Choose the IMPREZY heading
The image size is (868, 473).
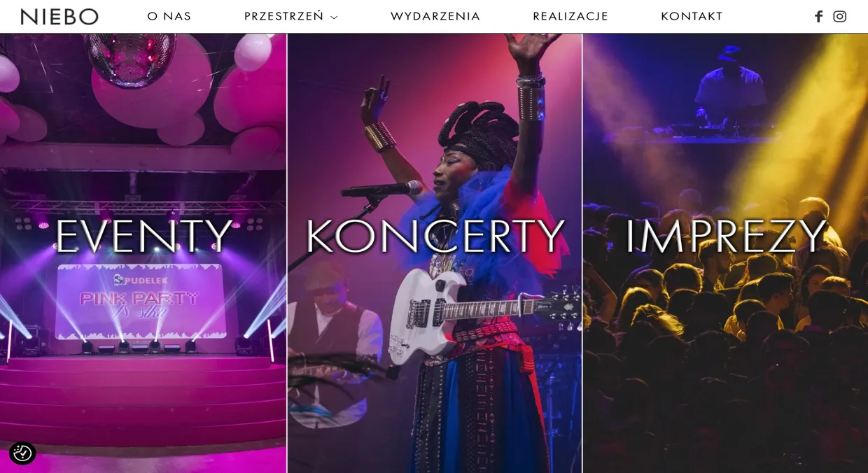pyautogui.click(x=725, y=236)
